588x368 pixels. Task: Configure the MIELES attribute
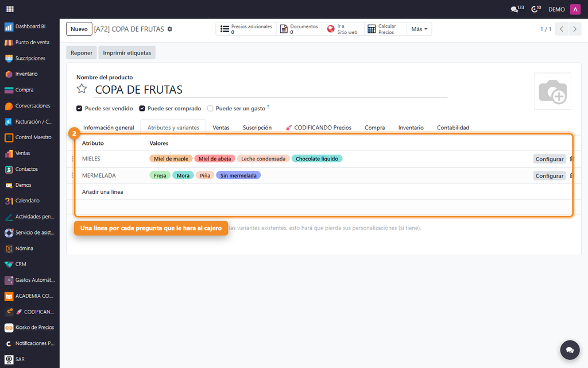tap(549, 159)
